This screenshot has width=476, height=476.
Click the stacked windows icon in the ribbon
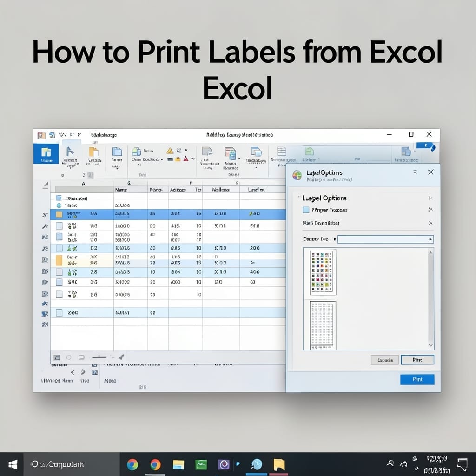pos(256,152)
